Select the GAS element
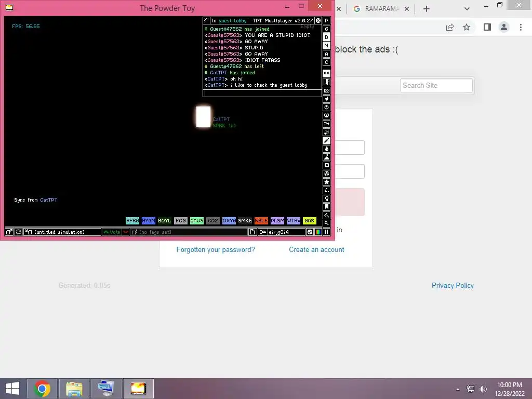Viewport: 532px width, 399px height. (x=310, y=220)
